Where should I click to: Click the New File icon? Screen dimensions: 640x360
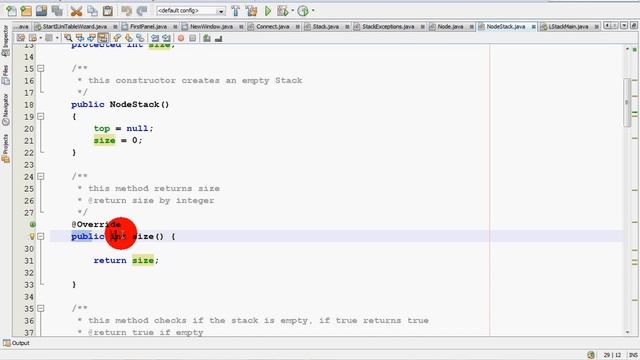click(11, 11)
